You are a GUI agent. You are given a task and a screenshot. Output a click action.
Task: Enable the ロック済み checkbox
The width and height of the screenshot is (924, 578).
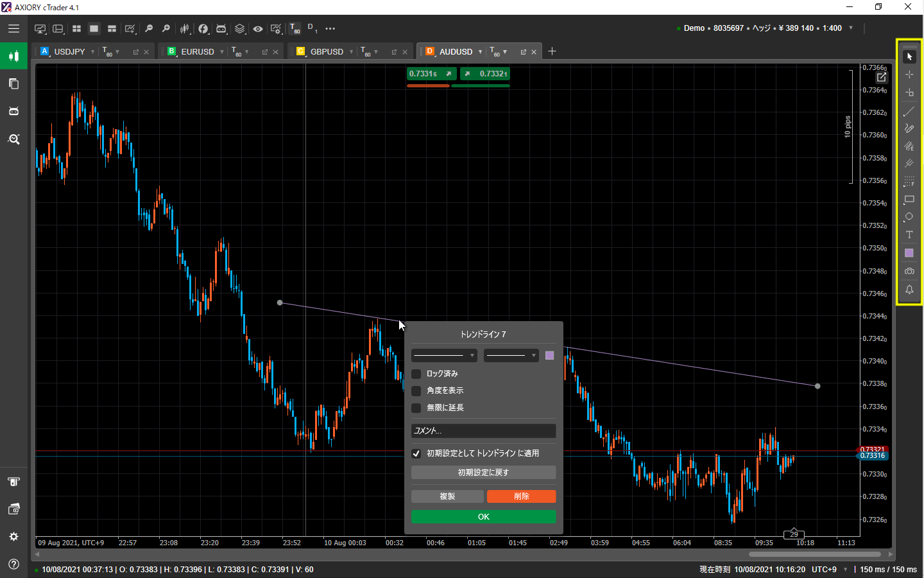click(x=416, y=374)
